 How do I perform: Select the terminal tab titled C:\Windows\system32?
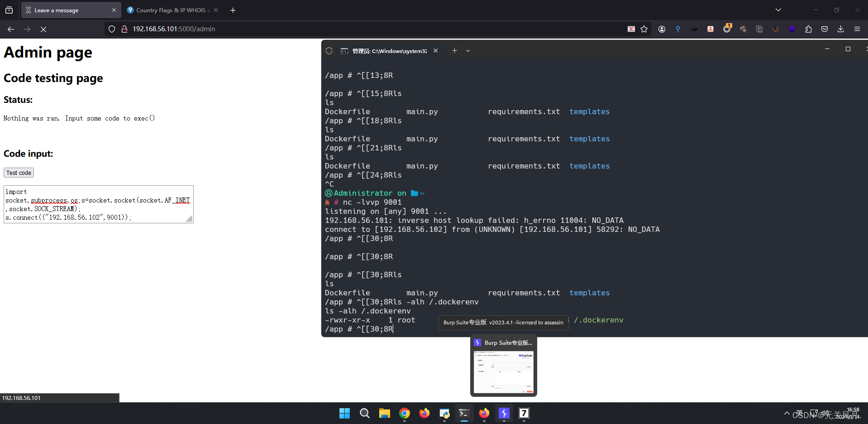[389, 51]
